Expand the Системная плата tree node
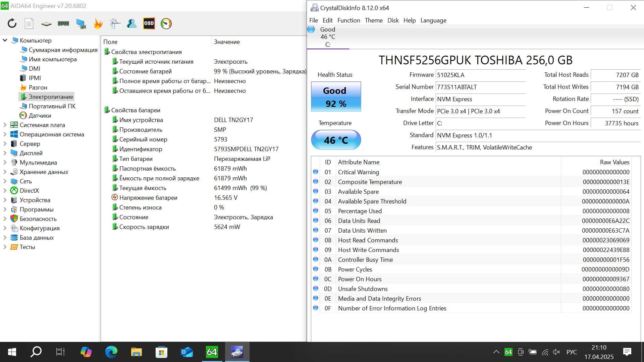The image size is (644, 362). pos(5,125)
